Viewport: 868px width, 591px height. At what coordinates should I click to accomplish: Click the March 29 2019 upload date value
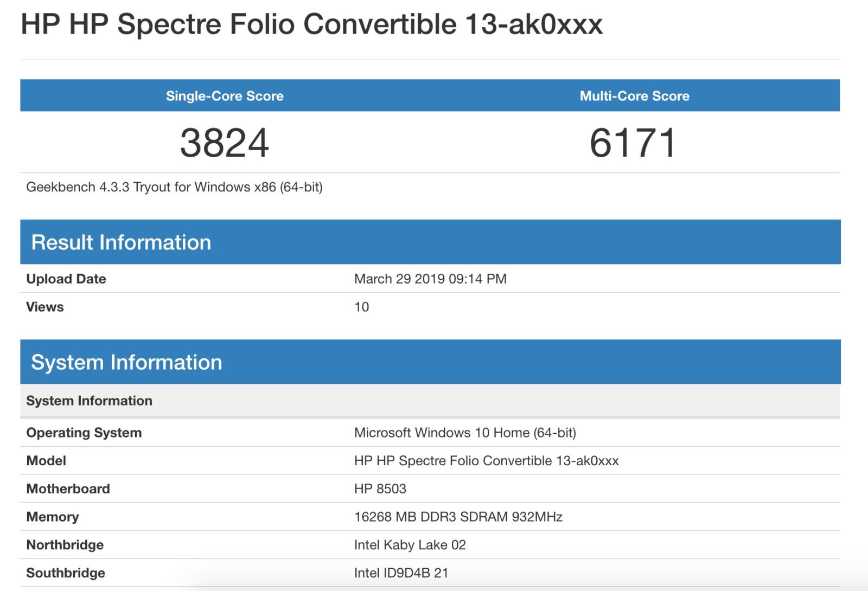click(x=430, y=279)
